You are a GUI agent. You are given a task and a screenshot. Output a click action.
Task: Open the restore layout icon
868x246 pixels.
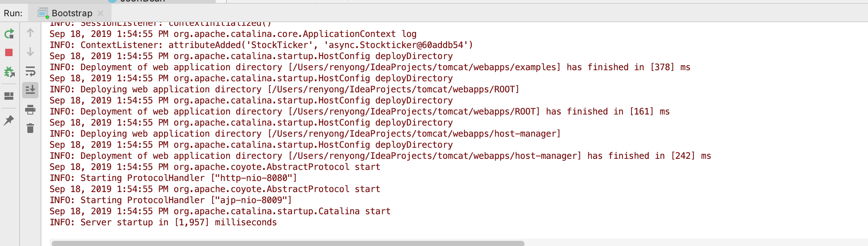tap(9, 96)
